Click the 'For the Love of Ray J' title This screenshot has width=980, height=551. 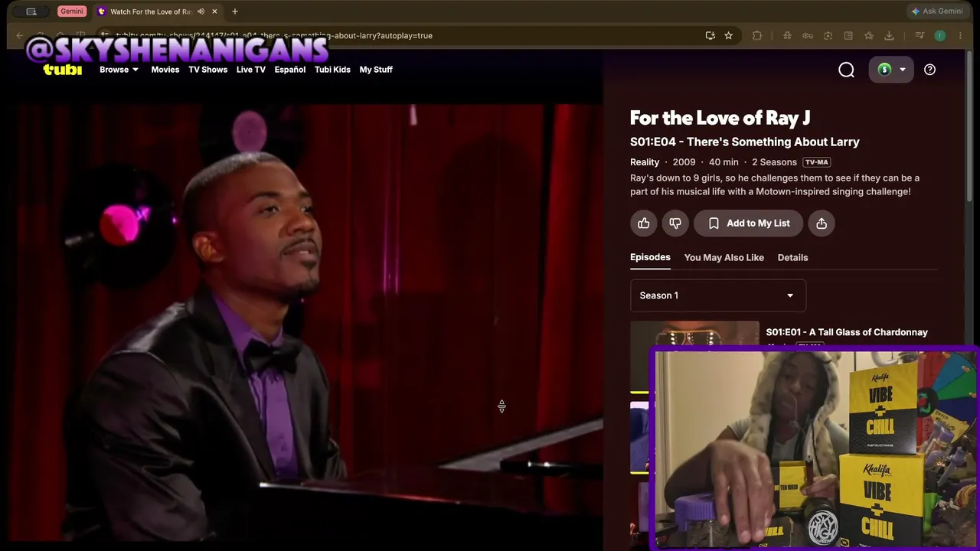click(x=720, y=118)
